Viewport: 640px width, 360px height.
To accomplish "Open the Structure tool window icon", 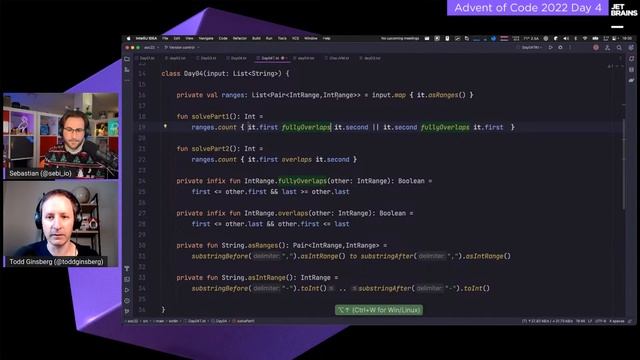I will [127, 70].
